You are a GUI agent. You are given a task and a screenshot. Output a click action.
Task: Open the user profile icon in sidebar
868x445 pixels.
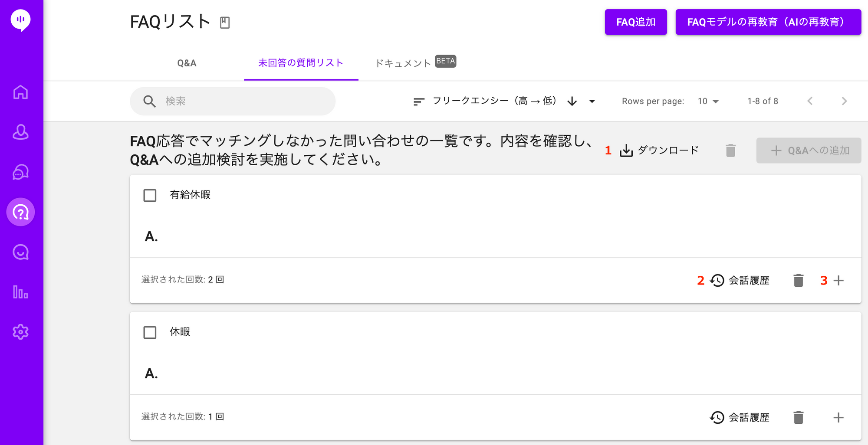(20, 132)
